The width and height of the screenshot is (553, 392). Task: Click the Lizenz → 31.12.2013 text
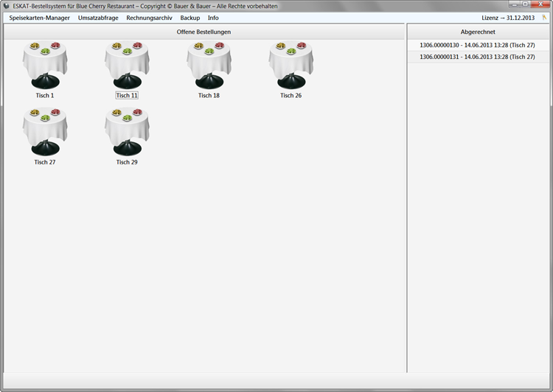[x=508, y=18]
